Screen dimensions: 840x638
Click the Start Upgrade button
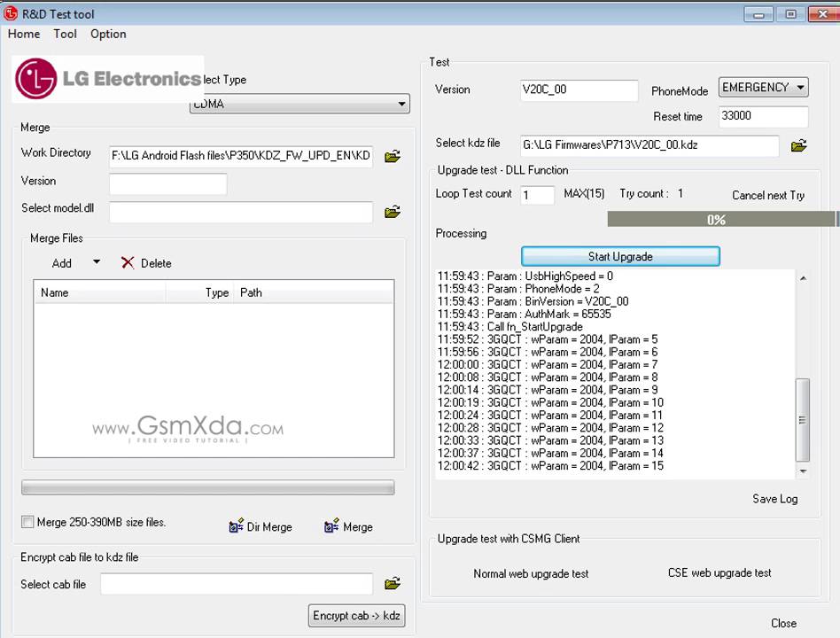click(x=620, y=256)
